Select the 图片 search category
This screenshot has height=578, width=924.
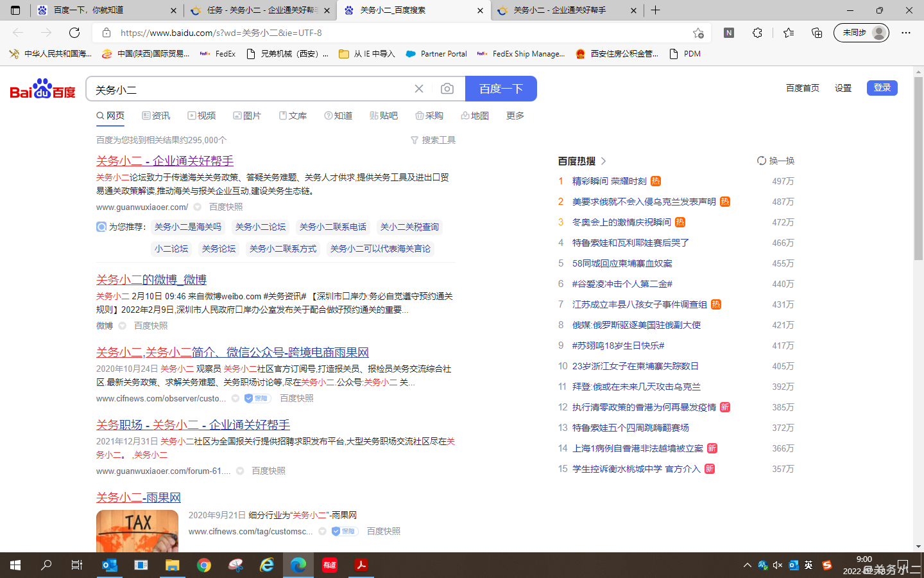[247, 116]
